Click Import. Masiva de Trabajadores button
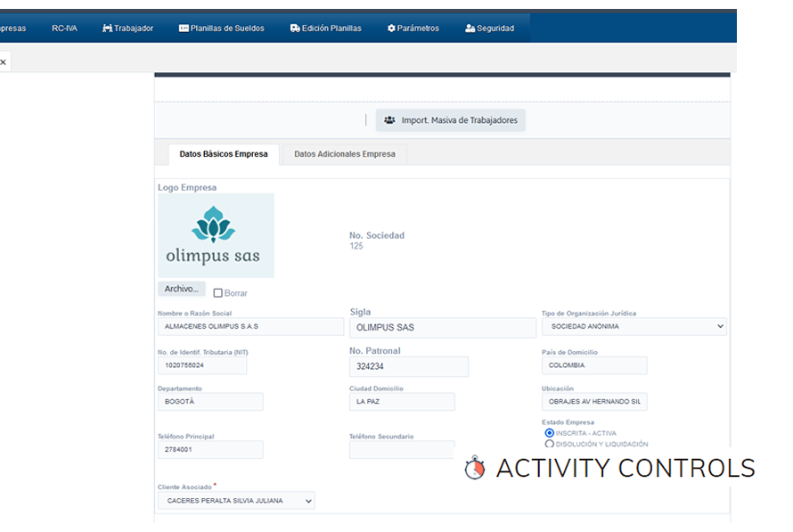The height and width of the screenshot is (532, 793). (451, 120)
